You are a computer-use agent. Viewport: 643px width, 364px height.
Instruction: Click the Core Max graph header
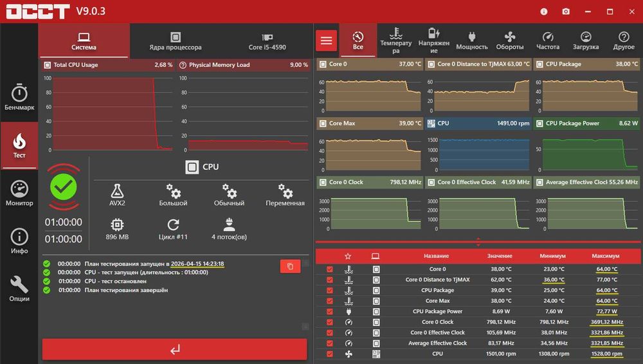pos(370,123)
